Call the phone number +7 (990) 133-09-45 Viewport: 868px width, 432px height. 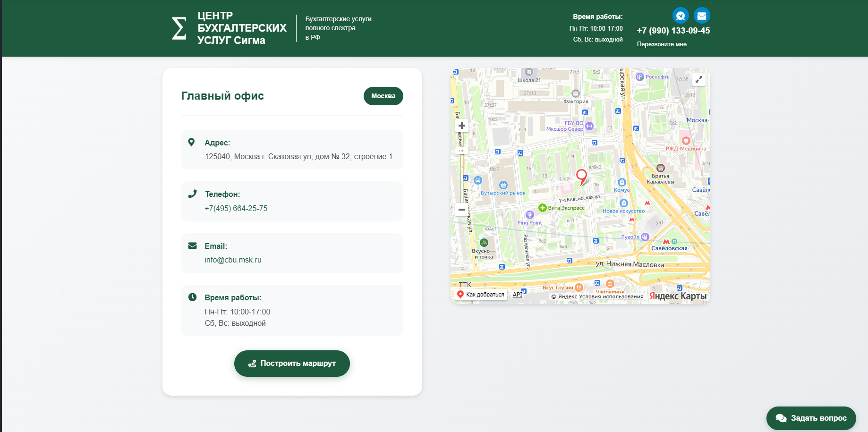(x=673, y=31)
